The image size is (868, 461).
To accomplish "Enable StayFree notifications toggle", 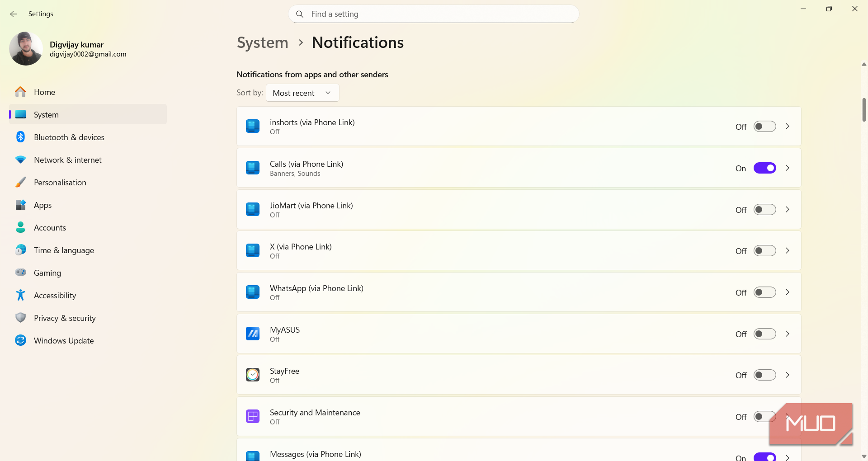I will pyautogui.click(x=764, y=375).
